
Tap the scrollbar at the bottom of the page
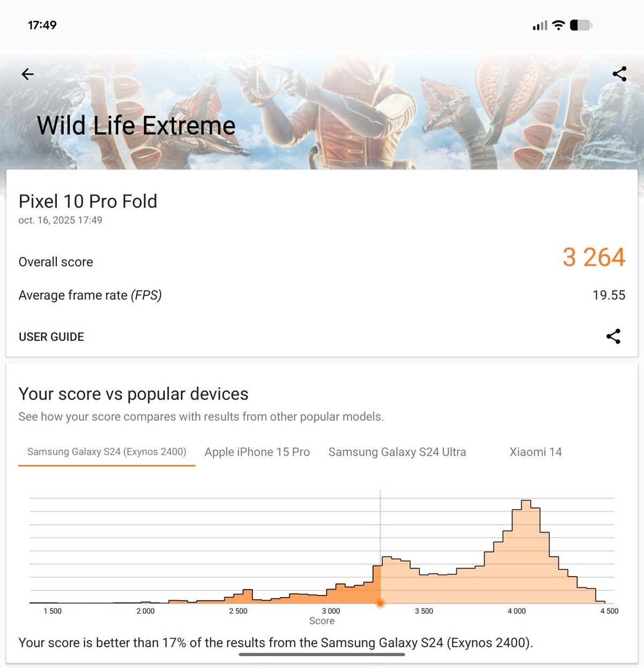(x=322, y=655)
